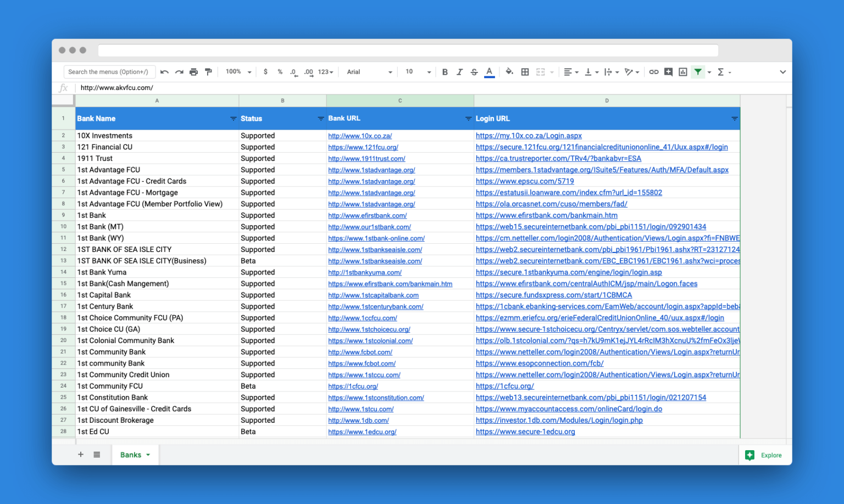Screen dimensions: 844x504
Task: Open the Status column filter dropdown
Action: click(x=320, y=119)
